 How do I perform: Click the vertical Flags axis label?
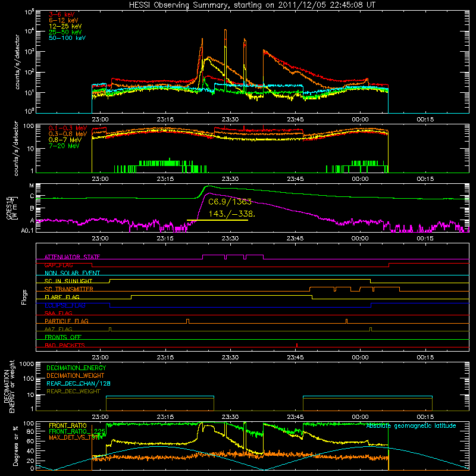point(24,297)
